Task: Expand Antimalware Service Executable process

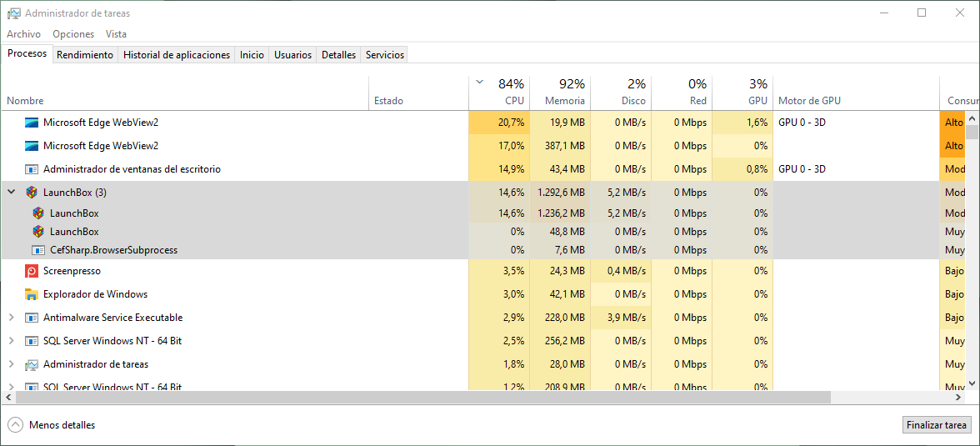Action: coord(12,318)
